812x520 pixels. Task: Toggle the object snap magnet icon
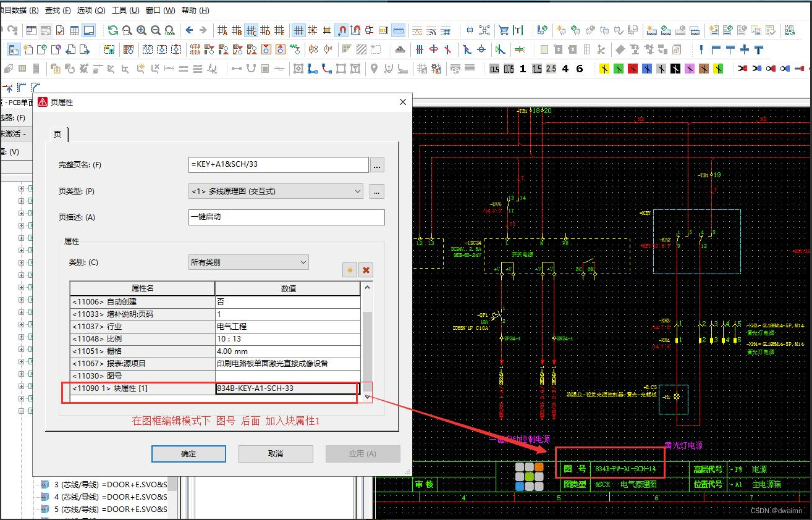341,30
